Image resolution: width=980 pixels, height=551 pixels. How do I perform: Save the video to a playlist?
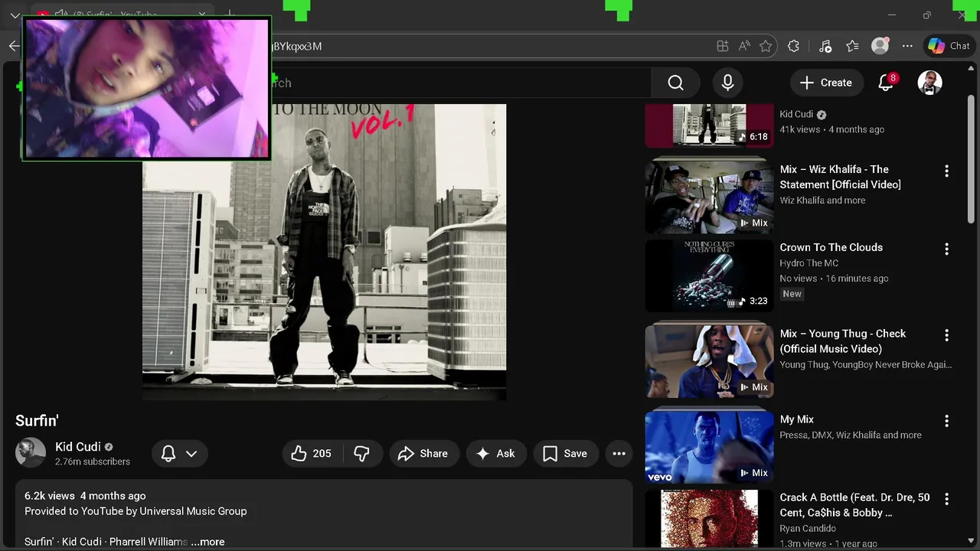point(565,454)
